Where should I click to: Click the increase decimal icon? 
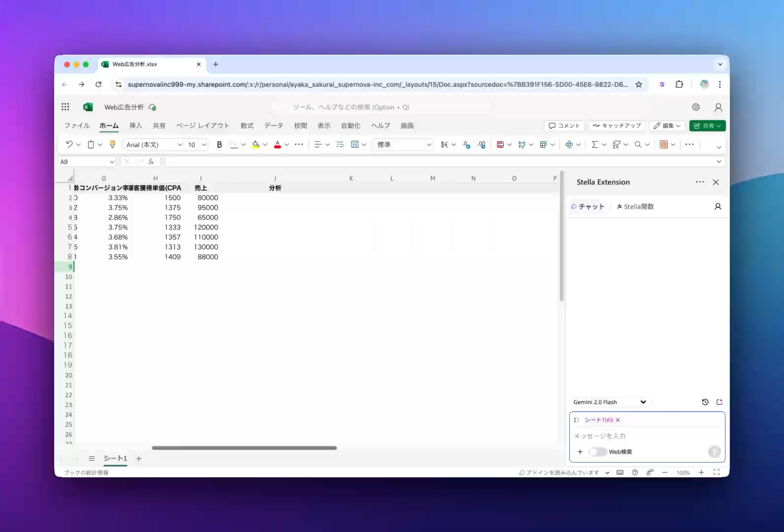tap(482, 144)
